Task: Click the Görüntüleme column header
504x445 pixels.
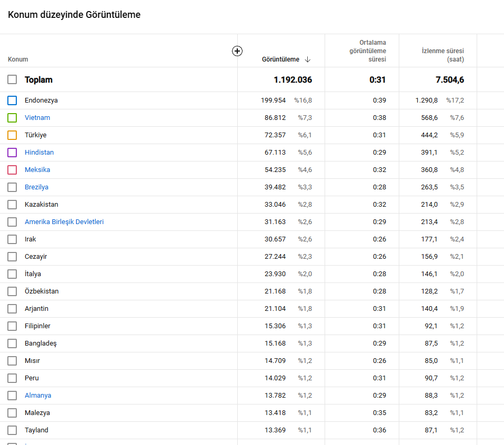Action: click(x=280, y=59)
